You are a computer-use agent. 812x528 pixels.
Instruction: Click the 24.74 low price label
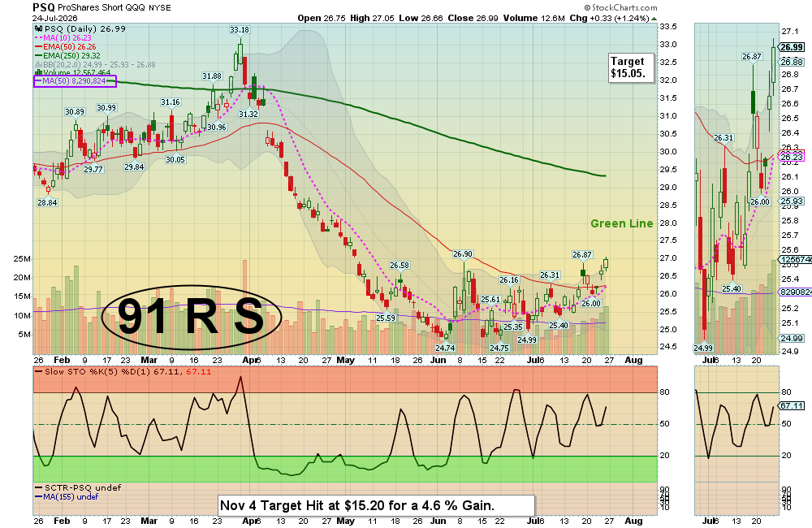pyautogui.click(x=445, y=348)
